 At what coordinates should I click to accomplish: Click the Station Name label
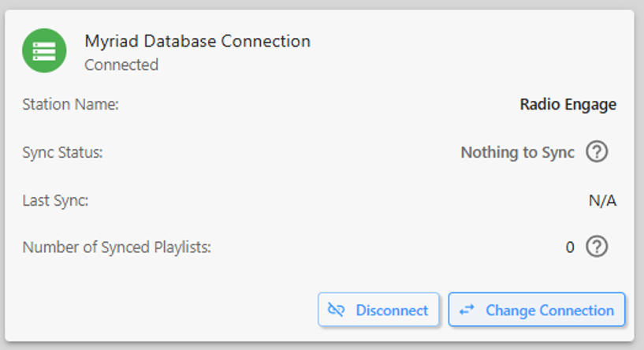(71, 104)
